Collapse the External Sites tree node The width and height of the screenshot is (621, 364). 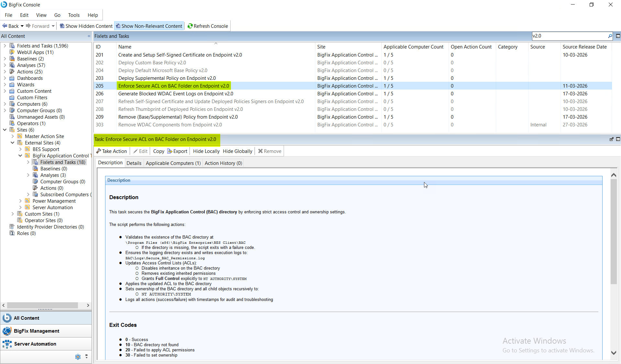13,143
